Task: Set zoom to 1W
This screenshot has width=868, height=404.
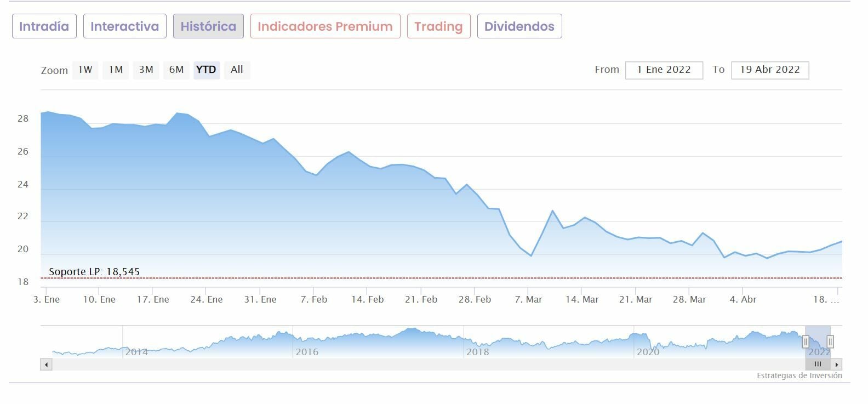Action: click(85, 70)
